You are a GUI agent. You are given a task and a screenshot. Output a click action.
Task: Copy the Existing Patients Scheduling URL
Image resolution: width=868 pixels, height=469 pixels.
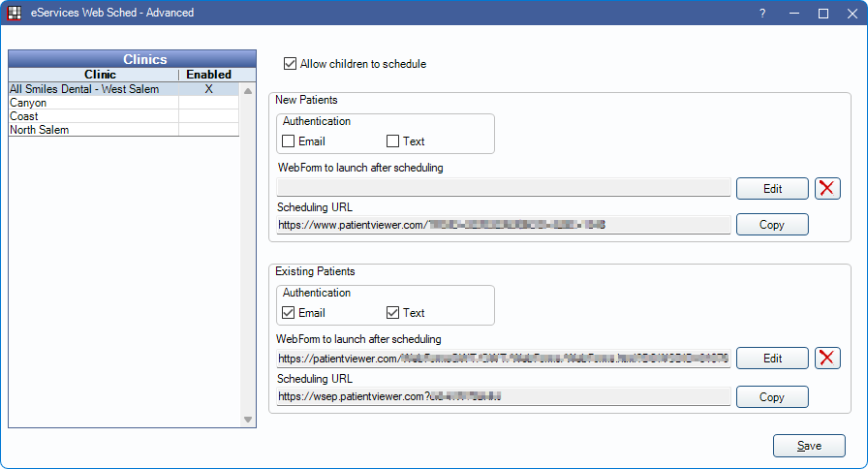(772, 396)
